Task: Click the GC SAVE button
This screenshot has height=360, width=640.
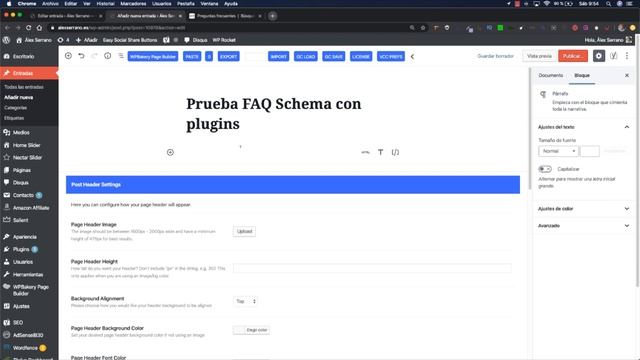Action: coord(333,56)
